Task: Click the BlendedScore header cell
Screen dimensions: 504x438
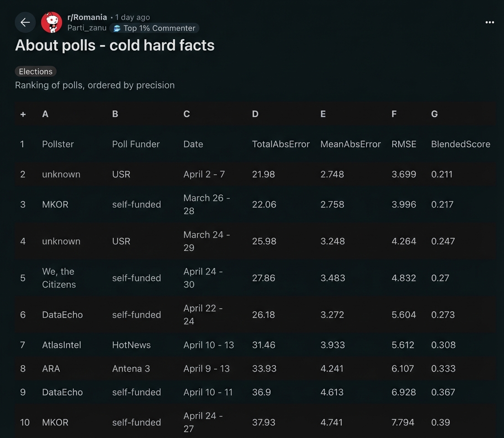Action: click(460, 144)
